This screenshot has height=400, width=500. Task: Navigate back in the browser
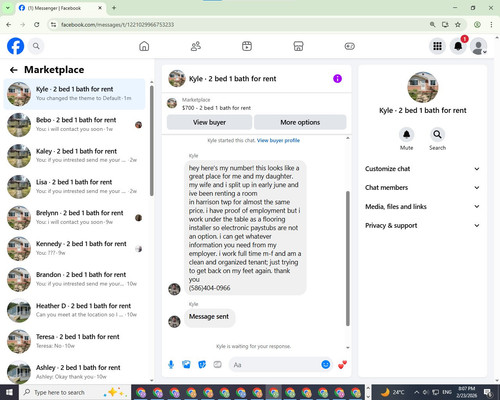[x=9, y=25]
